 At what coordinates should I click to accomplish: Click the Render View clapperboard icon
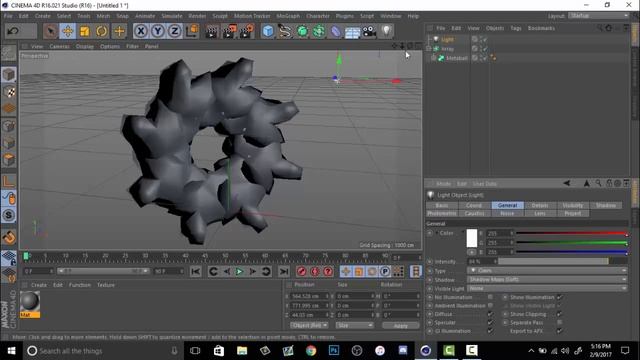[212, 31]
